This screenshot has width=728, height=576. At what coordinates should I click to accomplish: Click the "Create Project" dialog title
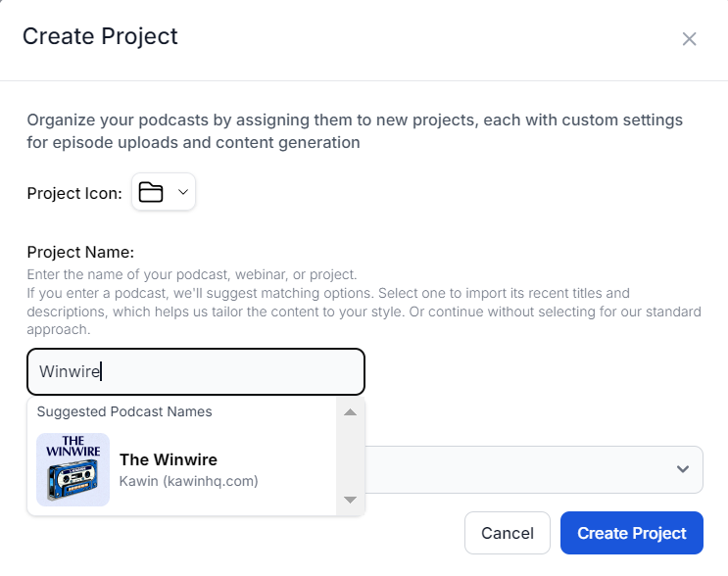(x=100, y=37)
